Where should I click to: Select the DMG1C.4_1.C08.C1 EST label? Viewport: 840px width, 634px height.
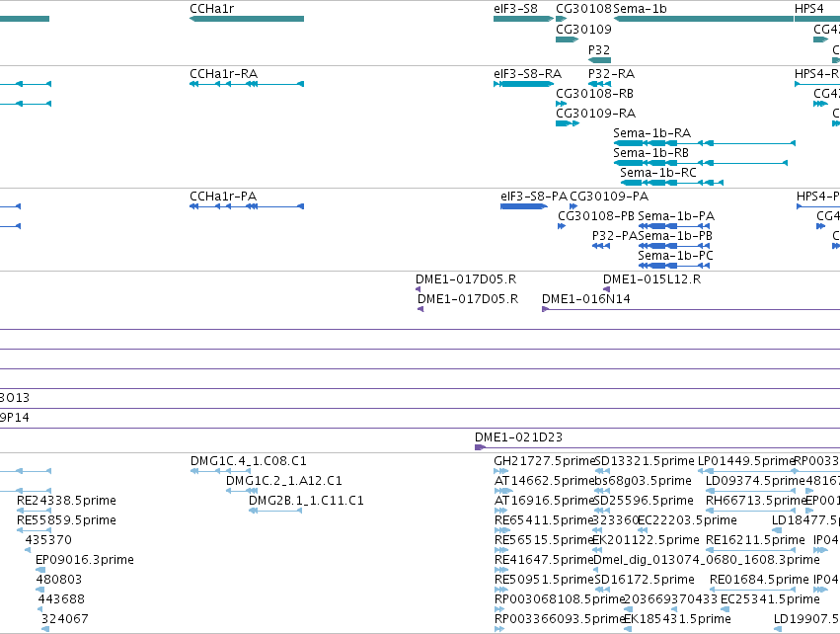click(249, 461)
